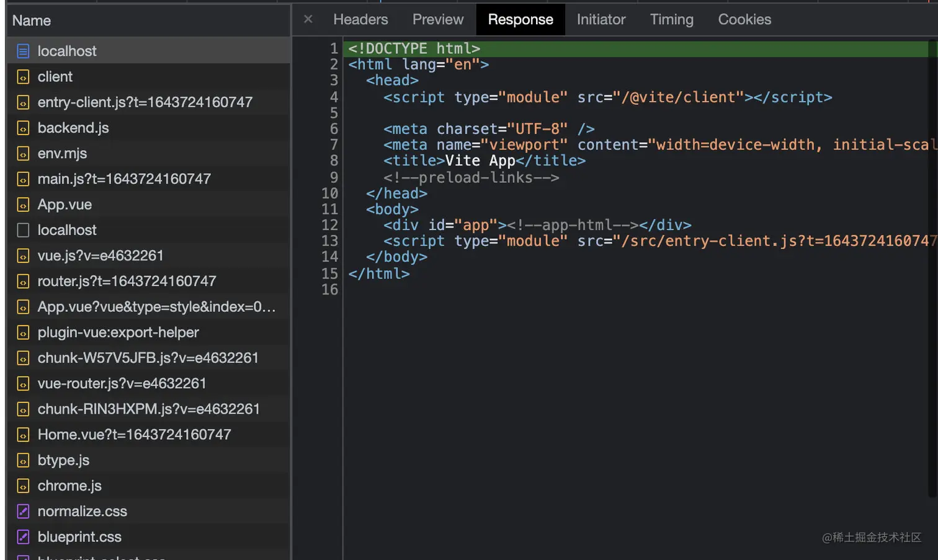The image size is (938, 560).
Task: Click the meta charset="UTF-8" line
Action: 489,129
